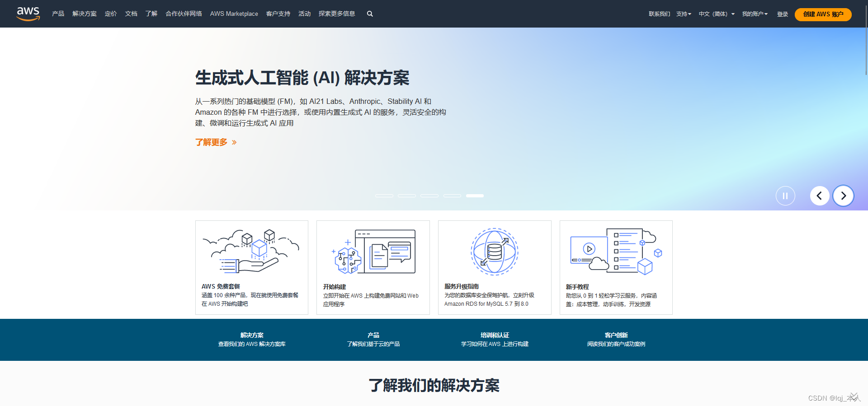Click 阅读我们的客户成功案例 text

click(616, 344)
